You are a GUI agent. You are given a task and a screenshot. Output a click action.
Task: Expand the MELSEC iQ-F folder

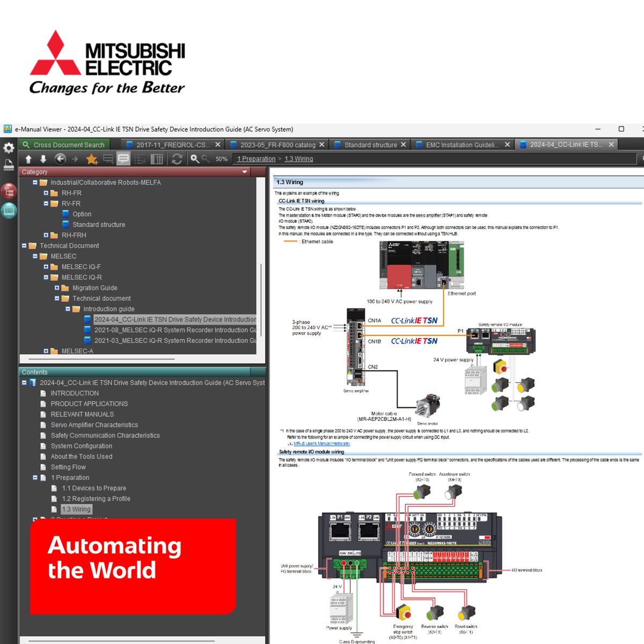coord(46,267)
